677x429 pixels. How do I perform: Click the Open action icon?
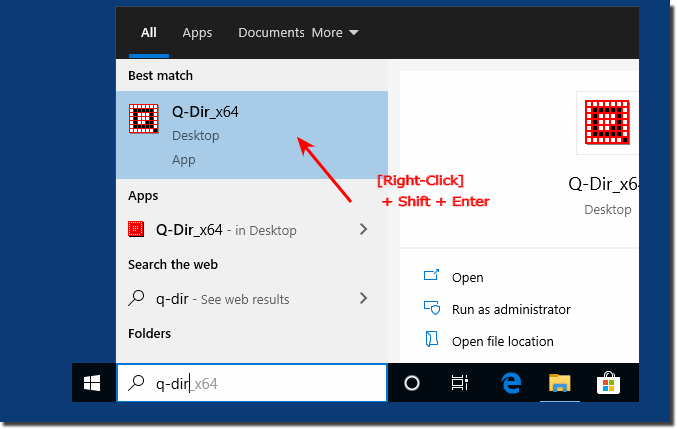(x=431, y=276)
